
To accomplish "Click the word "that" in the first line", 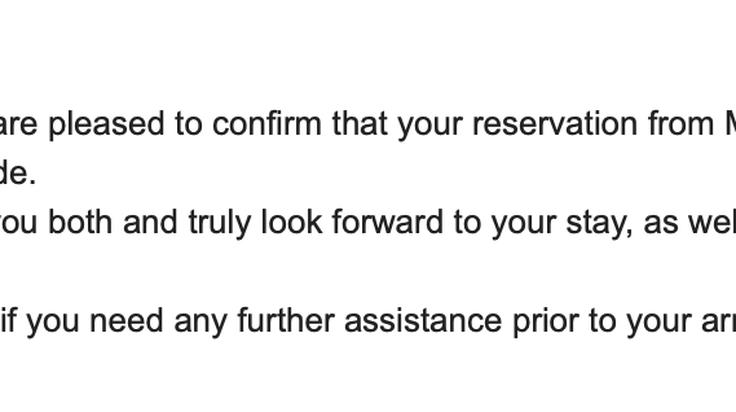I will tap(360, 124).
